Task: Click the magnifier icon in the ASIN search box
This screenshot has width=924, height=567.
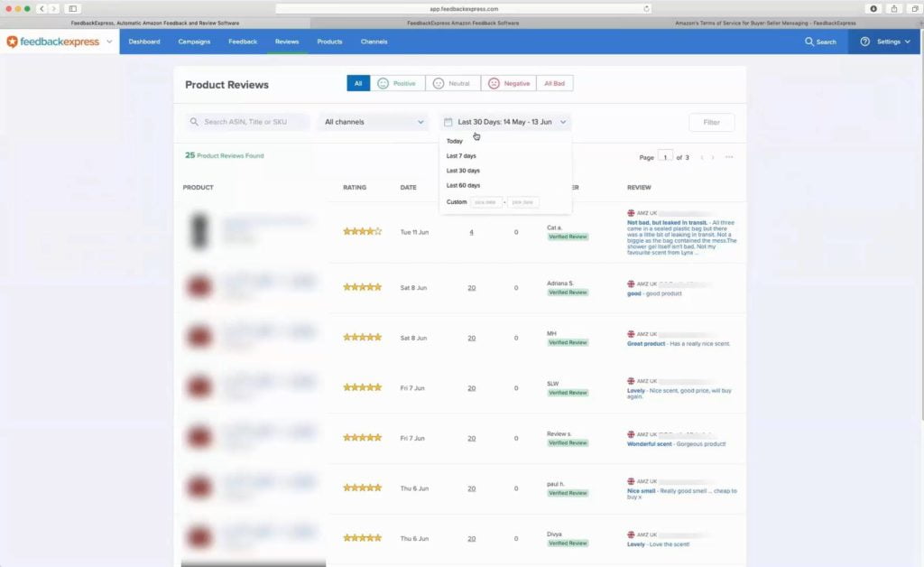Action: [x=194, y=122]
